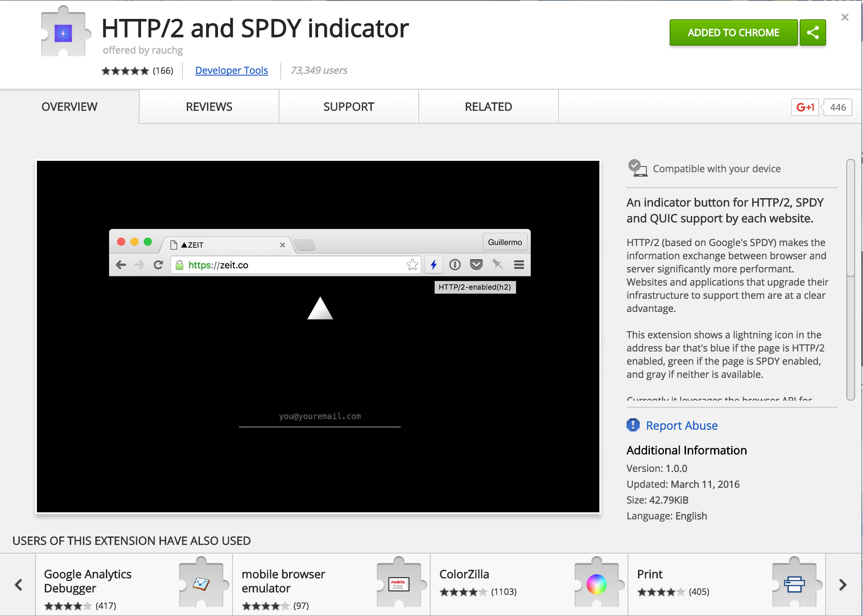Viewport: 863px width, 616px height.
Task: Open the Google Analytics Debugger extension icon
Action: pyautogui.click(x=202, y=583)
